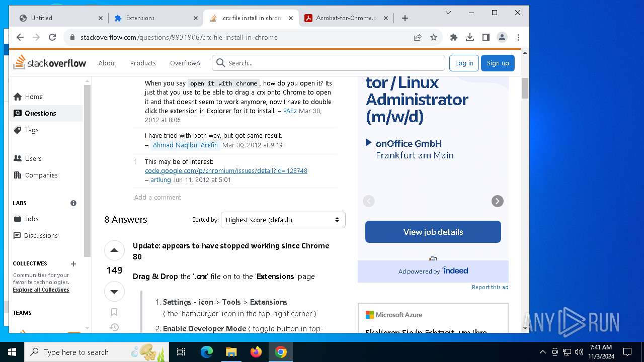Open the OverflowAI menu item
Image resolution: width=644 pixels, height=362 pixels.
[186, 63]
